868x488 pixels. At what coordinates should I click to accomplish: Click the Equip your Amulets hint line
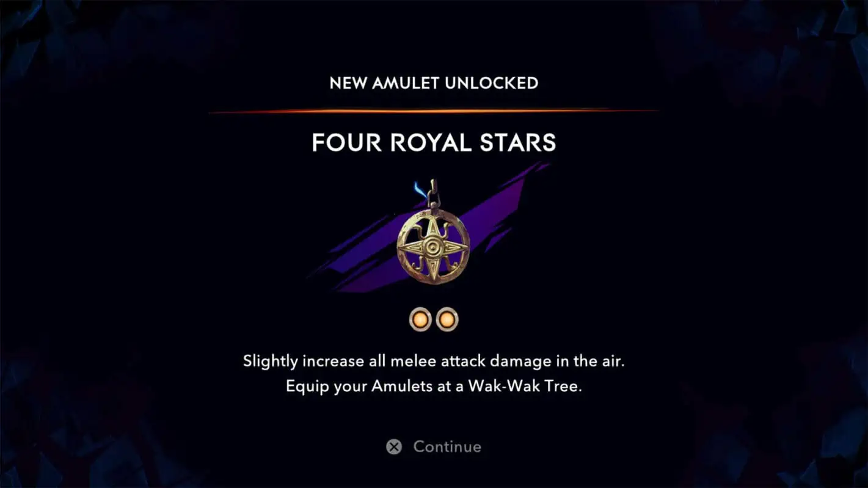[434, 388]
